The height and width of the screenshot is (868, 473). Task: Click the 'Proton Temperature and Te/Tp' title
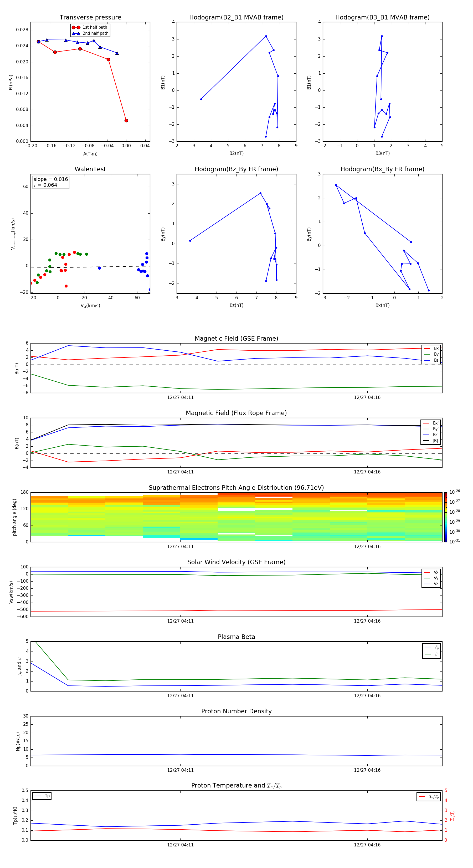coord(236,785)
